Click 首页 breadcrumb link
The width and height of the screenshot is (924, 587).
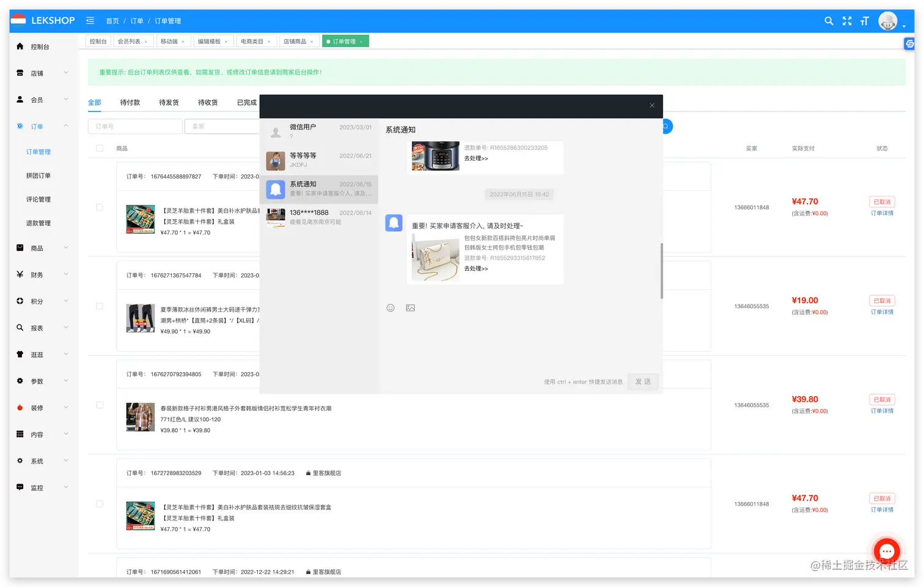coord(112,21)
